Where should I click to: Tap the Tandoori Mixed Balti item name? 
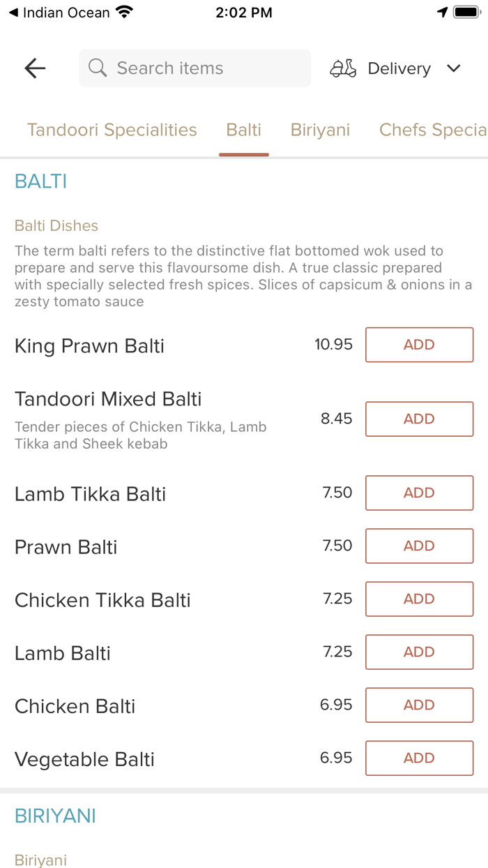(108, 399)
